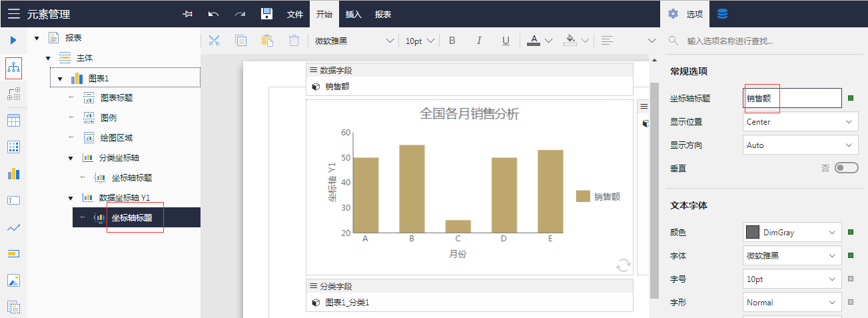Open the database data panel icon
Viewport: 868px width, 318px height.
pyautogui.click(x=722, y=14)
